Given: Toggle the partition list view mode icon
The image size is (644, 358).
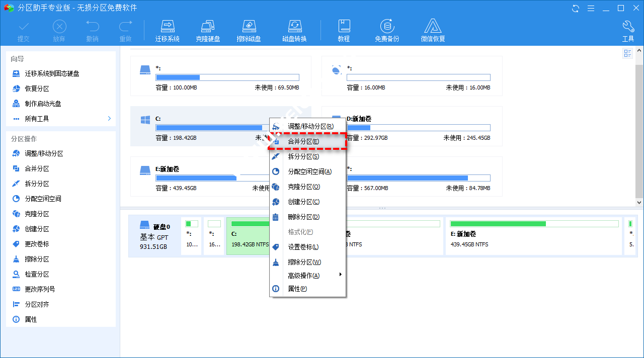Looking at the screenshot, I should (x=627, y=53).
